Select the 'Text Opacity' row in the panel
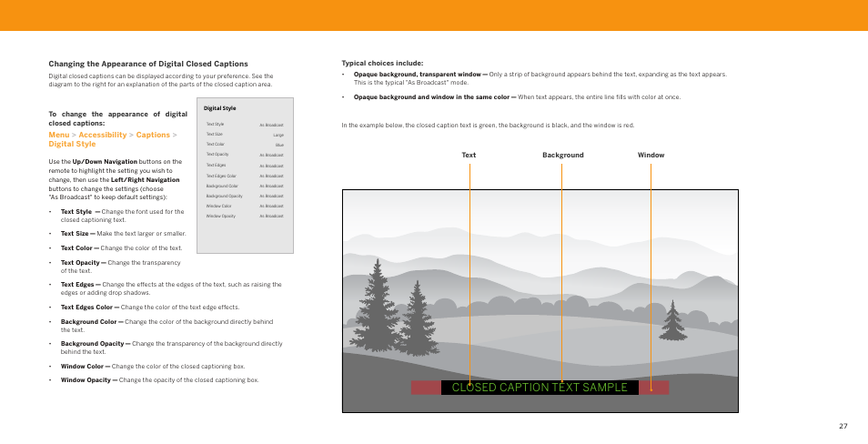Viewport: 868px width, 444px height. coord(245,155)
